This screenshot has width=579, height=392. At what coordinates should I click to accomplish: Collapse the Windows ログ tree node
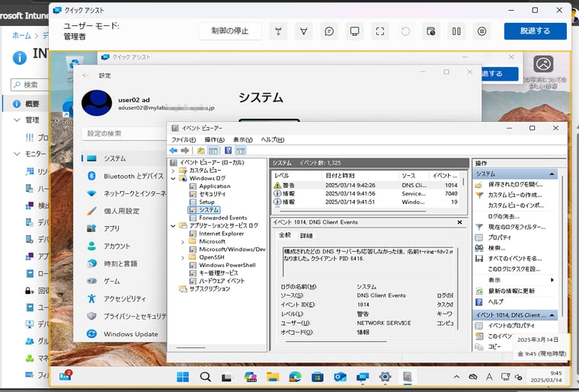[x=173, y=178]
